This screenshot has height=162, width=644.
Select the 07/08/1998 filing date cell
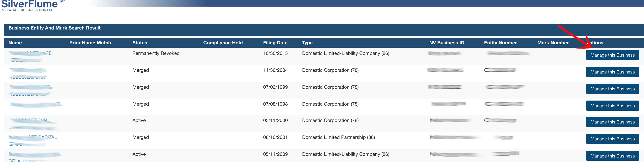coord(275,104)
